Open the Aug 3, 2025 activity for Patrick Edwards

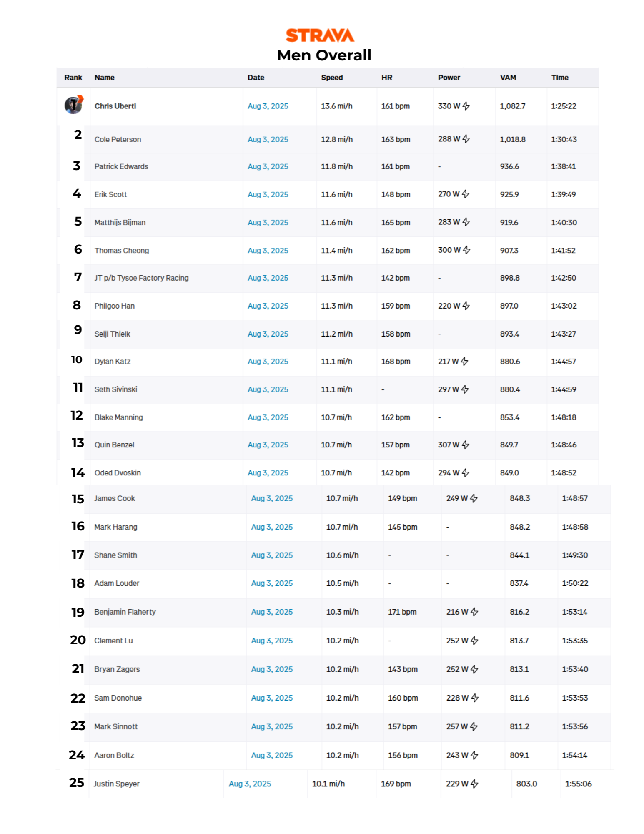point(268,166)
